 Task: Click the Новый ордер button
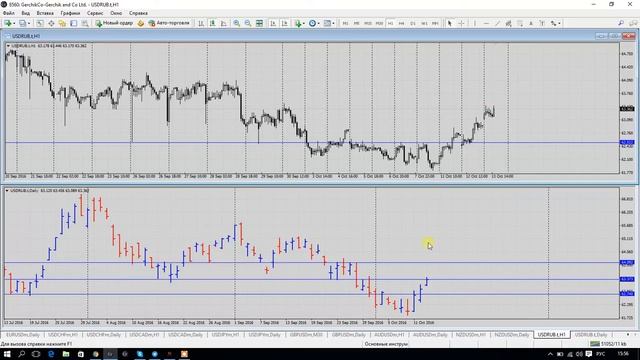(x=114, y=23)
